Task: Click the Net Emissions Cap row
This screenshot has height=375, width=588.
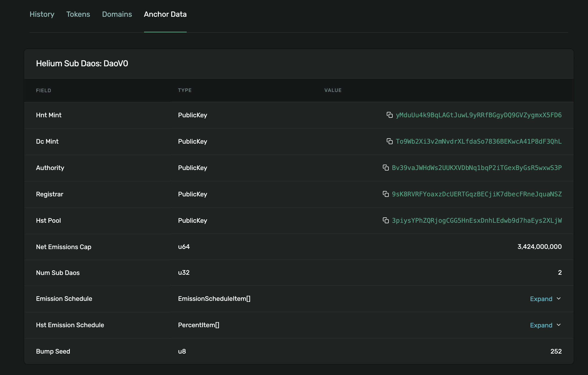Action: click(x=296, y=247)
